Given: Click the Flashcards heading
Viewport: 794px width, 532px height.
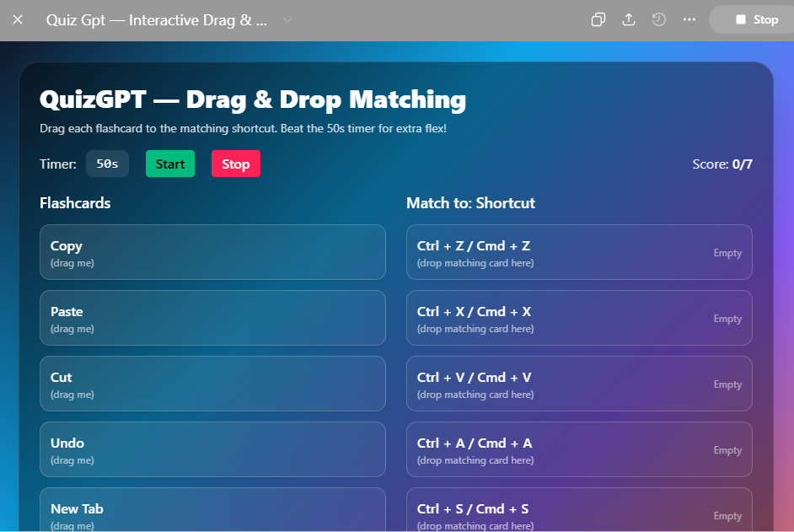Looking at the screenshot, I should (75, 203).
